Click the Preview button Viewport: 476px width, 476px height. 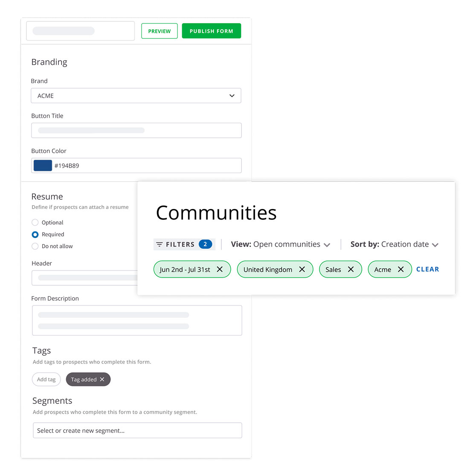pos(159,31)
